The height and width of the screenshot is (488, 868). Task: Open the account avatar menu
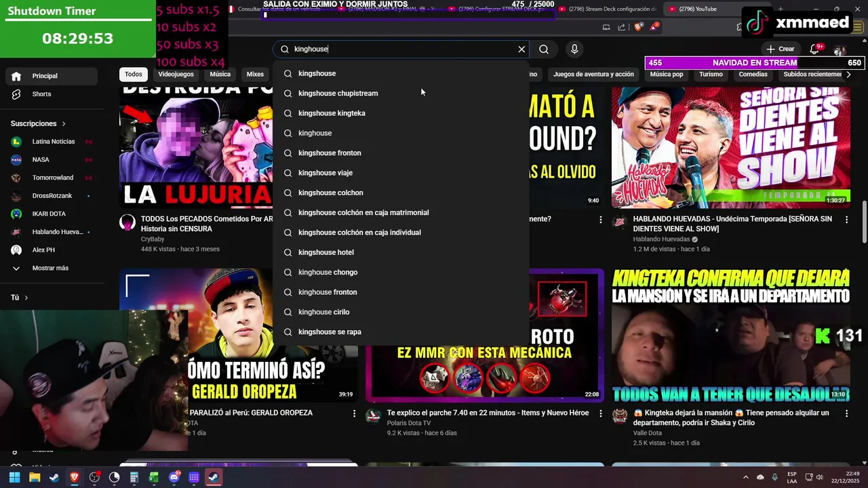coord(840,50)
